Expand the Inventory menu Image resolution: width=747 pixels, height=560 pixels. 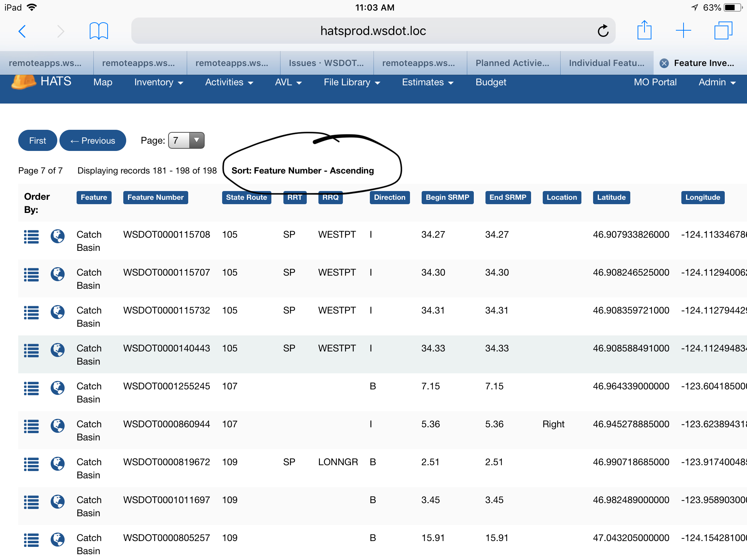pyautogui.click(x=158, y=82)
